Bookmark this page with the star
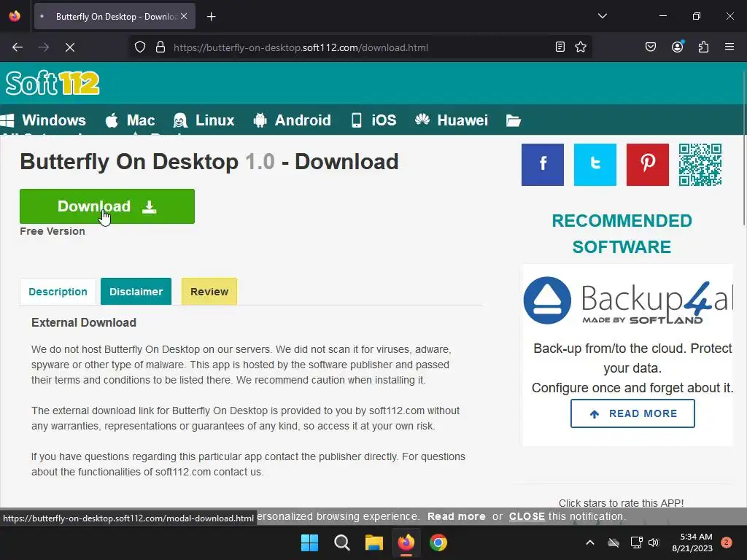Image resolution: width=747 pixels, height=560 pixels. point(580,47)
